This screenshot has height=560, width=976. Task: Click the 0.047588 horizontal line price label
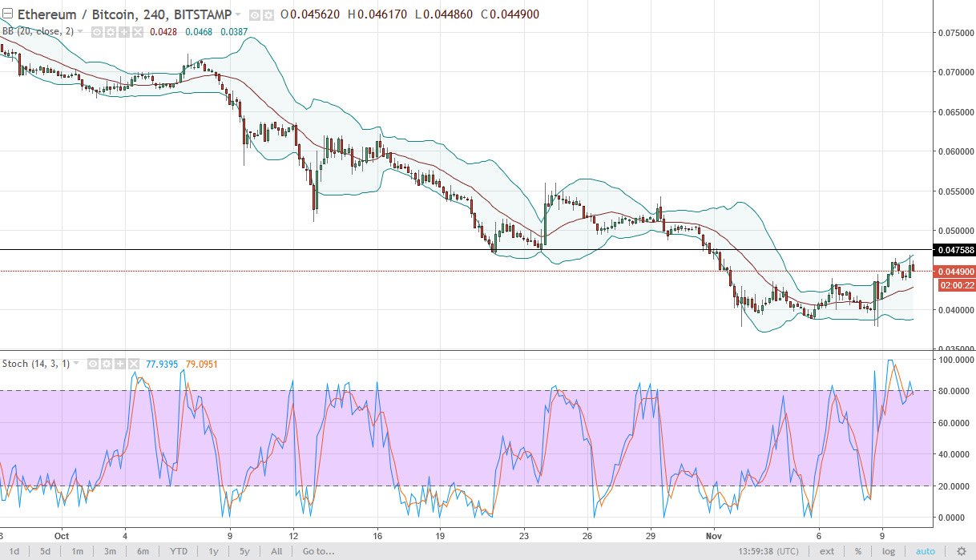[955, 250]
